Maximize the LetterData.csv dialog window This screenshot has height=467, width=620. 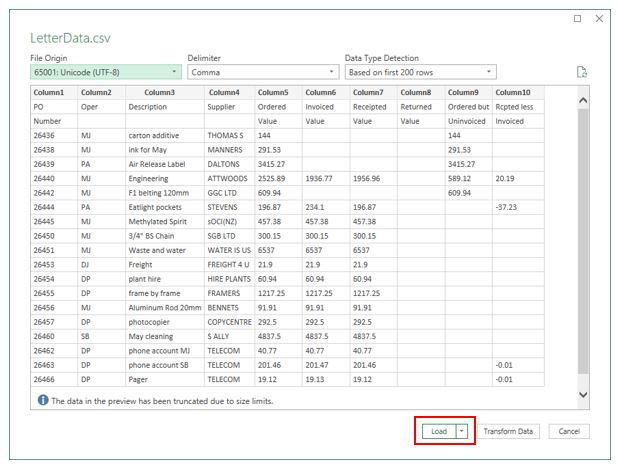point(577,19)
